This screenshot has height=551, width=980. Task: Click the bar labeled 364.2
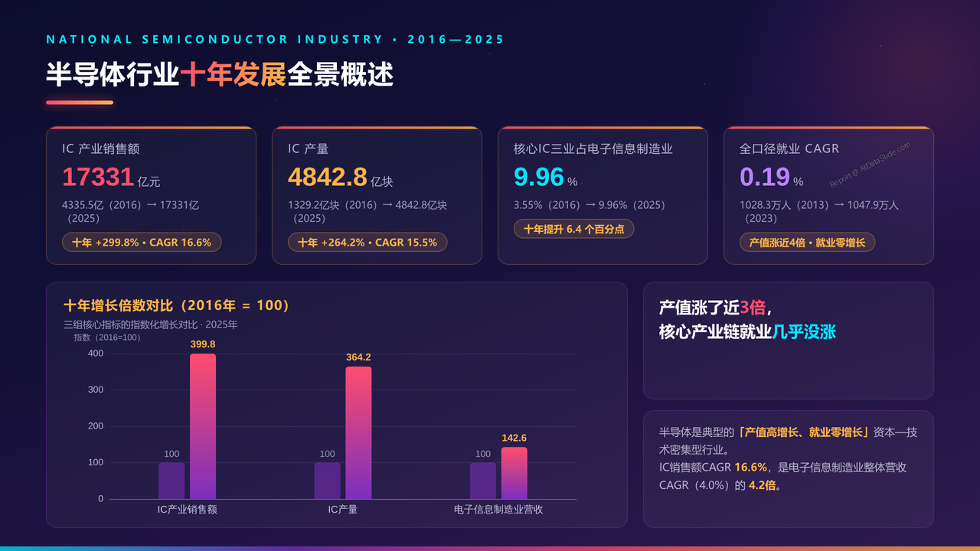358,433
